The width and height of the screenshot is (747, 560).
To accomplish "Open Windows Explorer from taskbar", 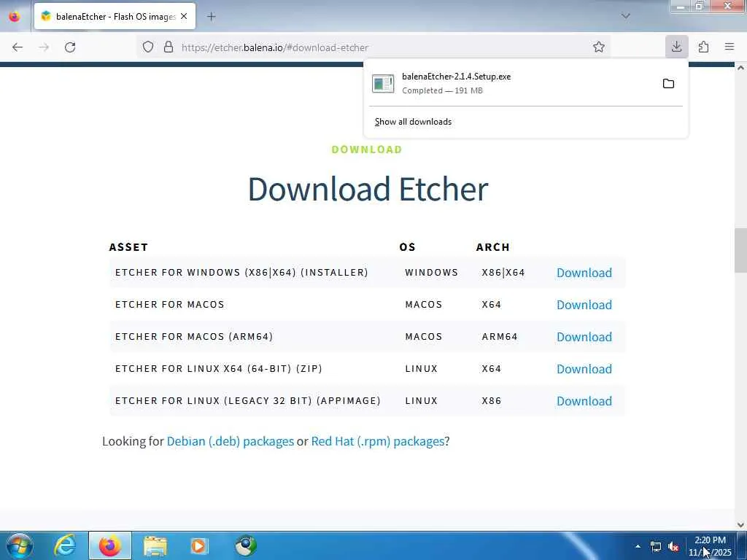I will point(155,545).
